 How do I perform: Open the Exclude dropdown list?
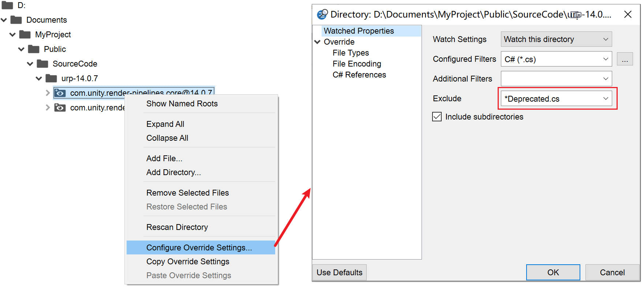point(606,98)
